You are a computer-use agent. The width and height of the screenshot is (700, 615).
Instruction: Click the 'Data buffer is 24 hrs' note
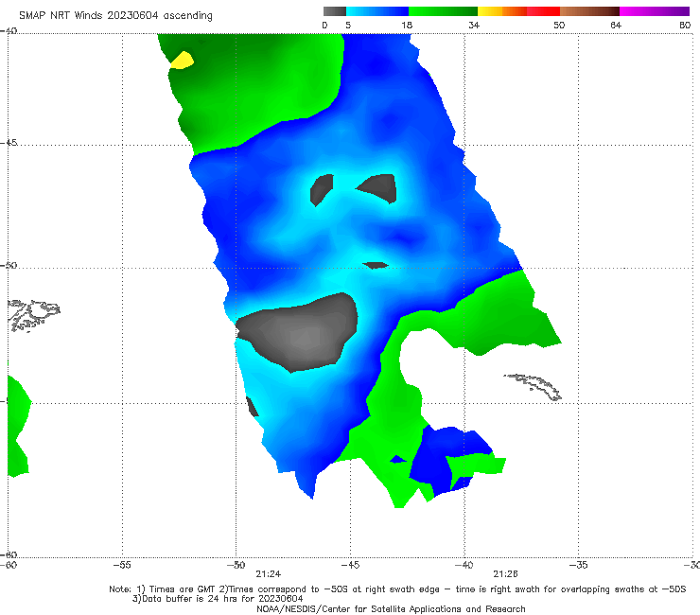click(218, 599)
